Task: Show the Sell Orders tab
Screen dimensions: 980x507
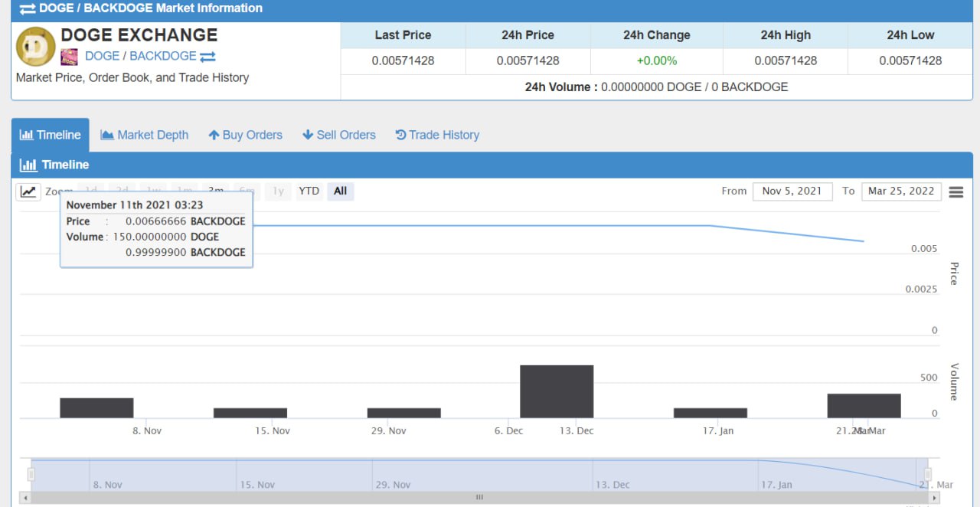Action: click(x=339, y=135)
